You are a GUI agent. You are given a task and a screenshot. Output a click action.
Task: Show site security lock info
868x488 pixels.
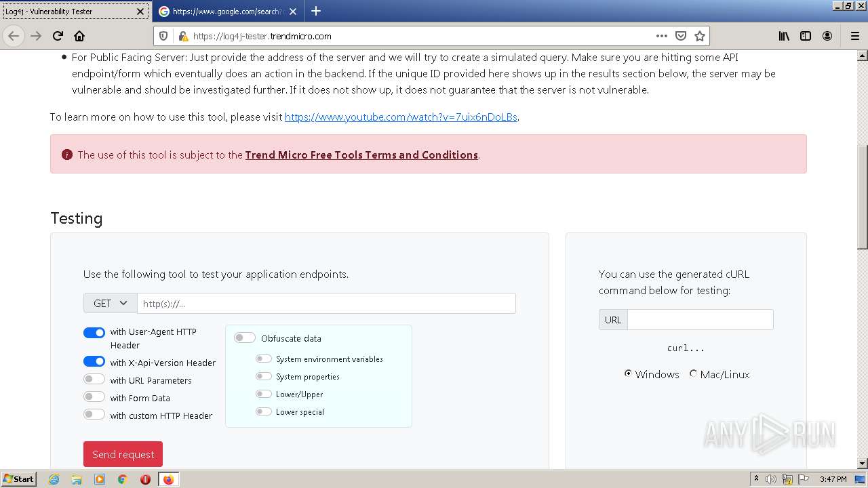tap(182, 36)
